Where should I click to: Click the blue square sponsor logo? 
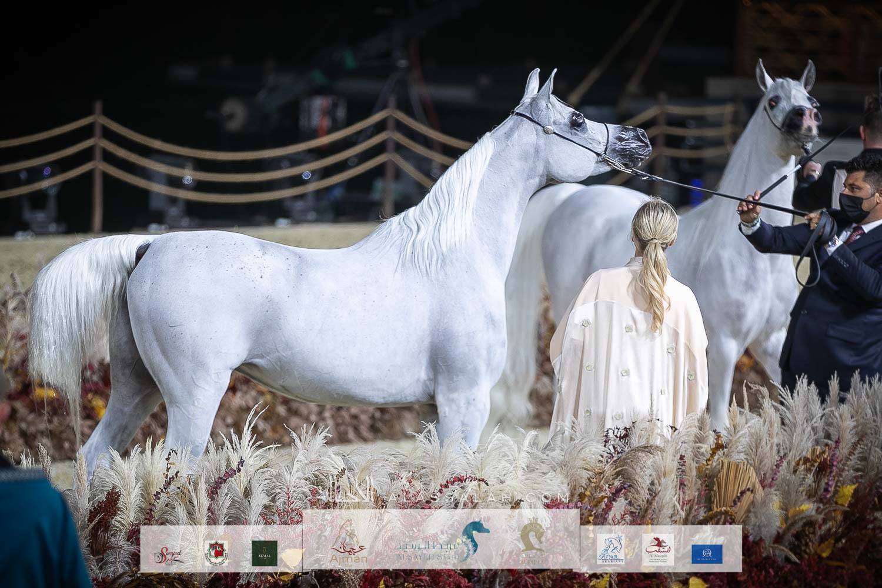(707, 553)
